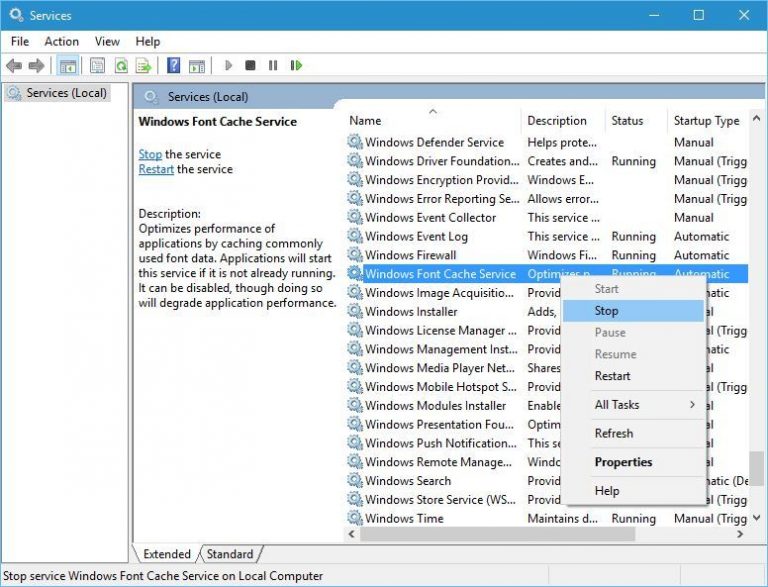768x587 pixels.
Task: Click gear icon beside Windows Modules Installer
Action: tap(355, 405)
